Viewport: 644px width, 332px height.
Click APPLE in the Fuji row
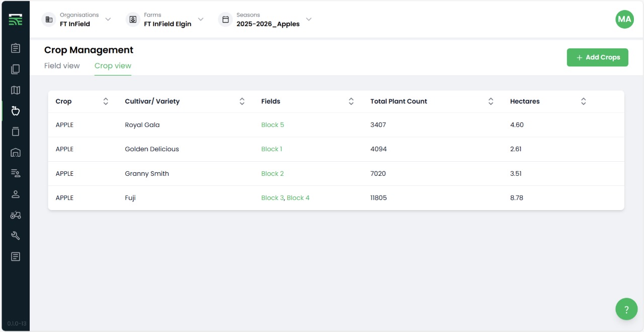click(x=64, y=198)
